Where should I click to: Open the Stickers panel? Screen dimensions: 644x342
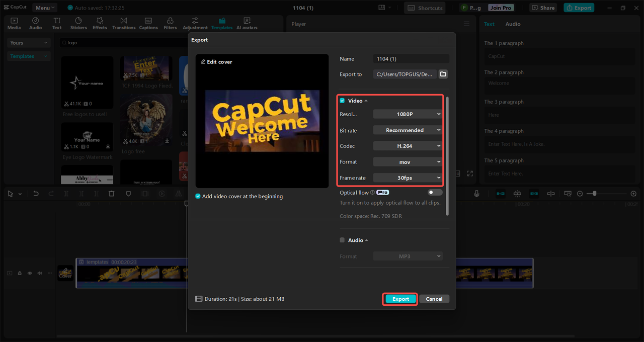(78, 23)
